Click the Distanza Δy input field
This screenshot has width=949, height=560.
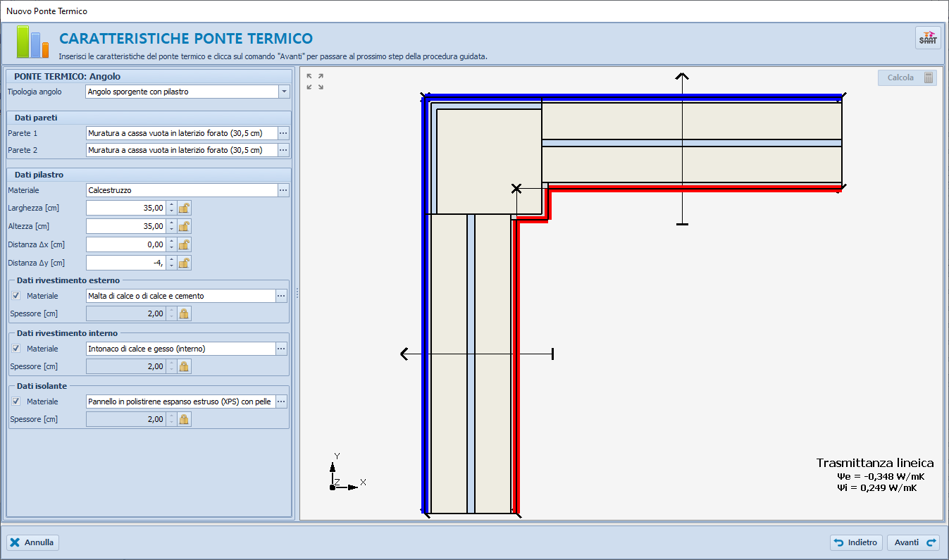point(125,263)
